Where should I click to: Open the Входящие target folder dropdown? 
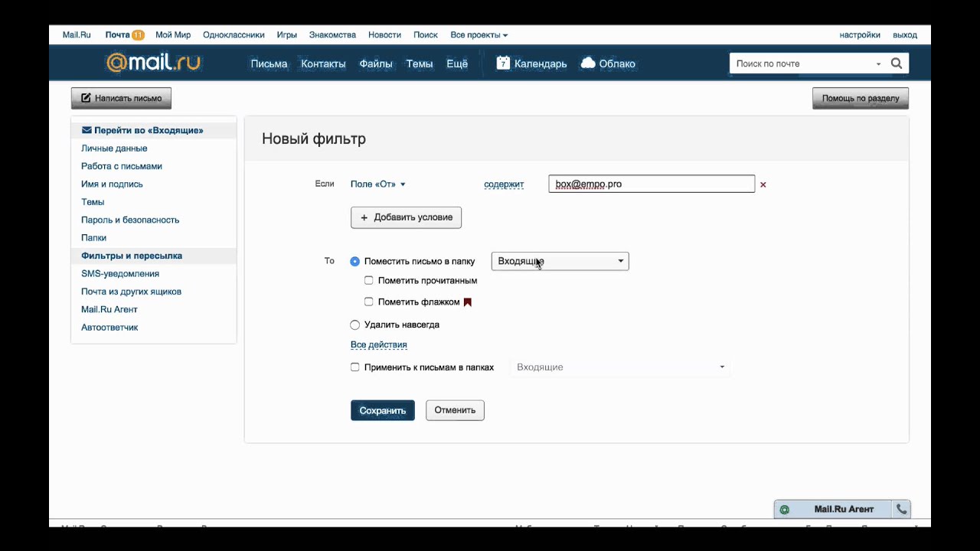[560, 261]
